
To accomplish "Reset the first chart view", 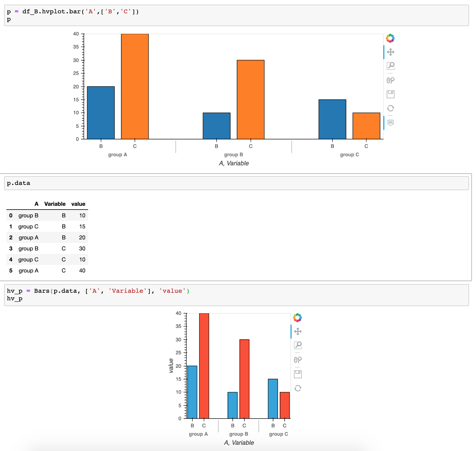I will coord(390,108).
